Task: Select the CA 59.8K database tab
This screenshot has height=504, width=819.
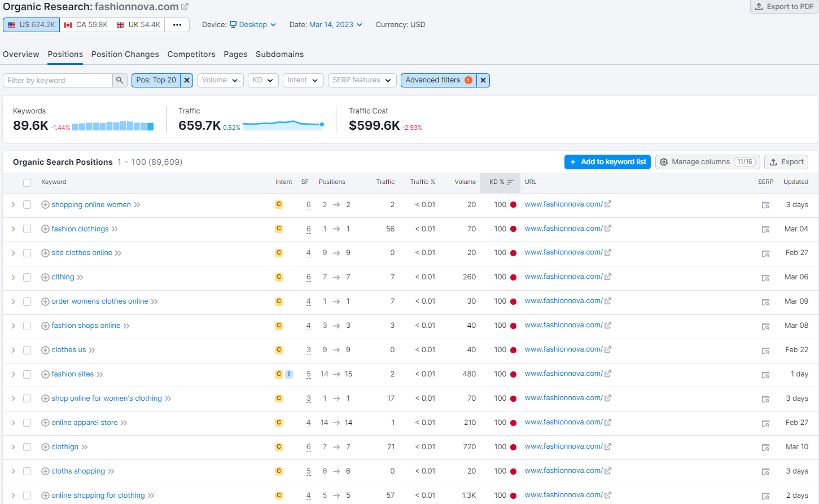Action: [x=86, y=25]
